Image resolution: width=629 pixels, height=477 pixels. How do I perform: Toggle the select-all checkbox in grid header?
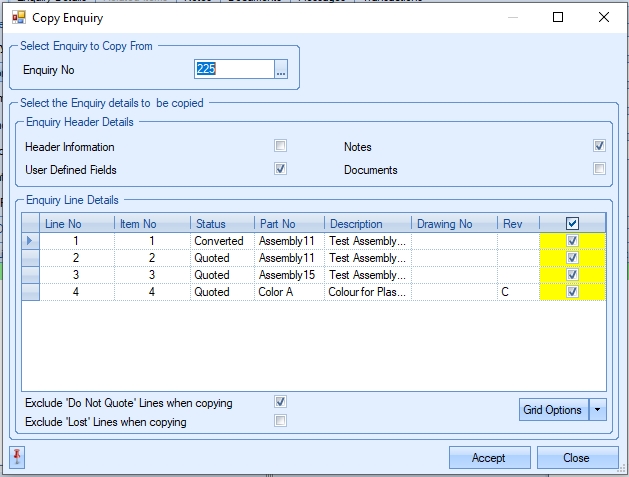point(572,224)
